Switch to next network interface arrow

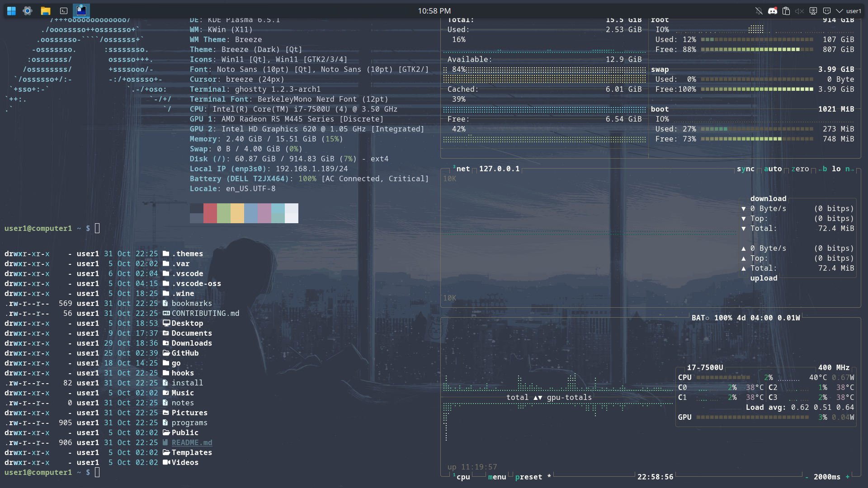click(x=850, y=169)
